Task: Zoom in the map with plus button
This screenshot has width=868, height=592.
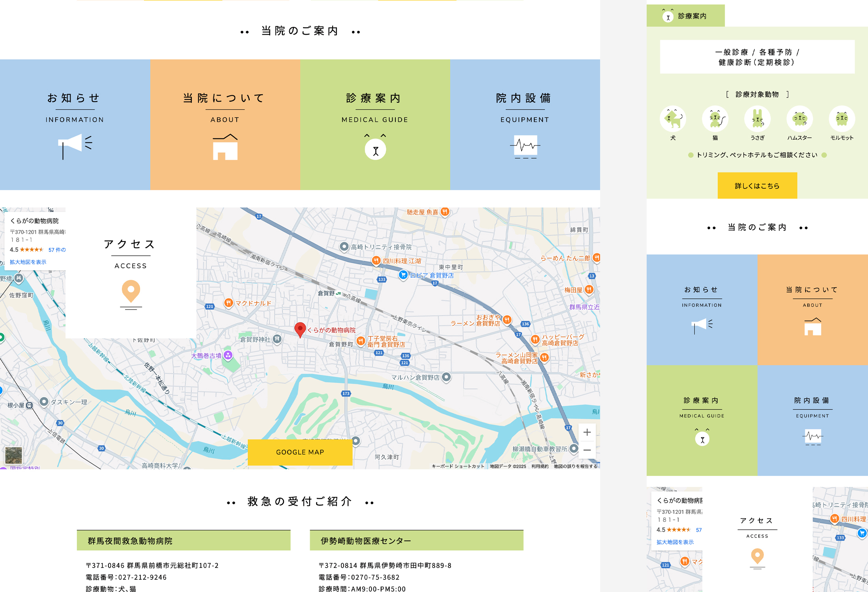Action: pyautogui.click(x=587, y=432)
